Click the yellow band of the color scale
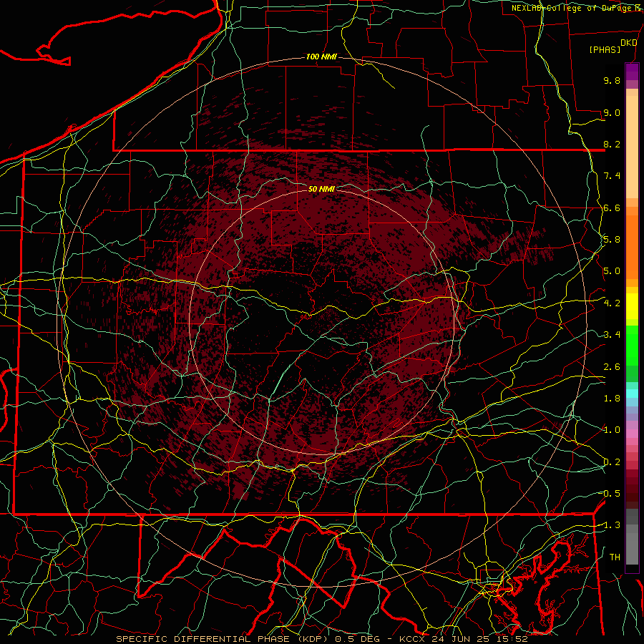This screenshot has height=644, width=644. coord(632,306)
